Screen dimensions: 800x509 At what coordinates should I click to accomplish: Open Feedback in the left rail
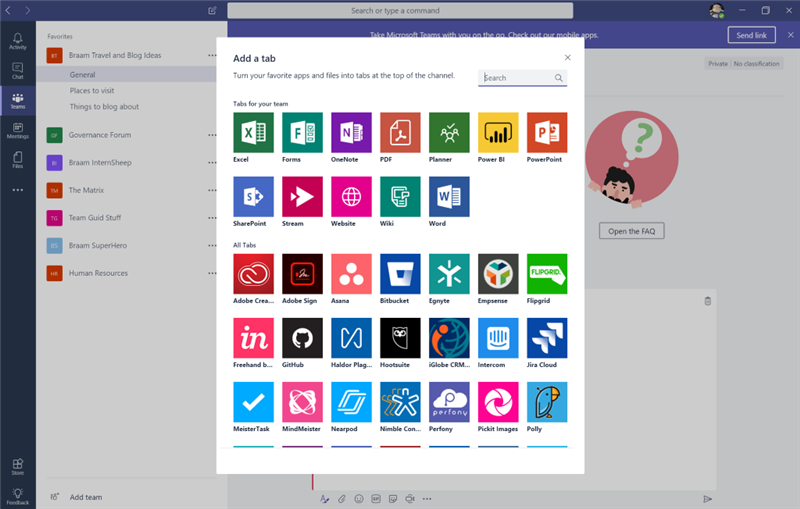(x=18, y=496)
